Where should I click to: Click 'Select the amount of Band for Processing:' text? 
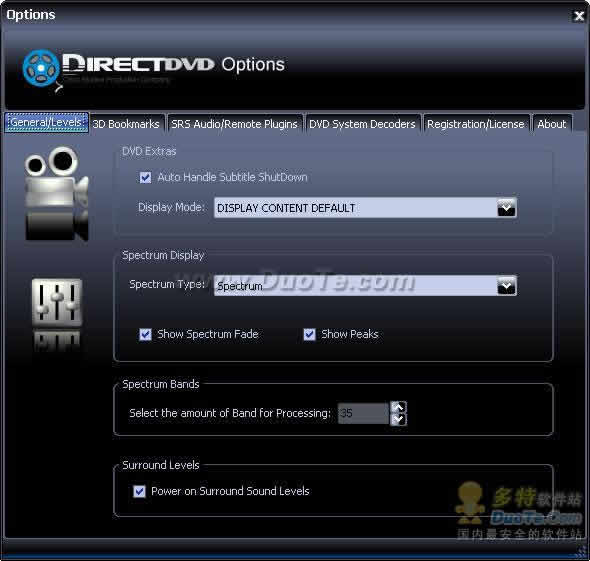click(x=230, y=413)
